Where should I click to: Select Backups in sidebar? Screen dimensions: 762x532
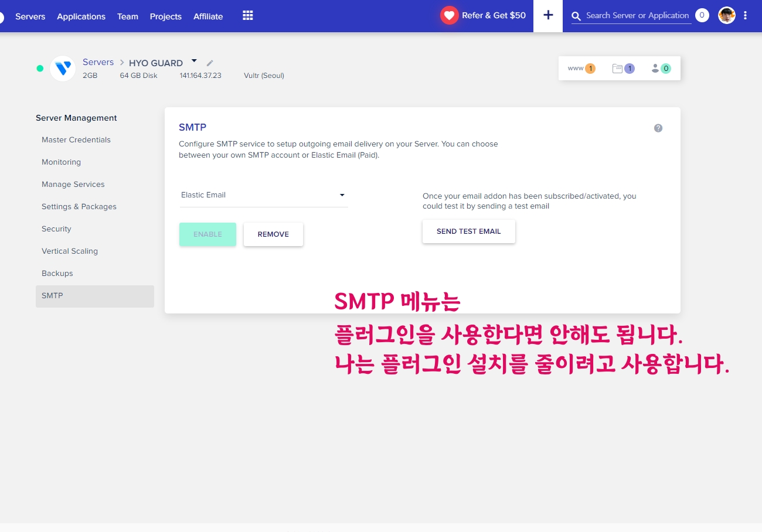(95, 274)
